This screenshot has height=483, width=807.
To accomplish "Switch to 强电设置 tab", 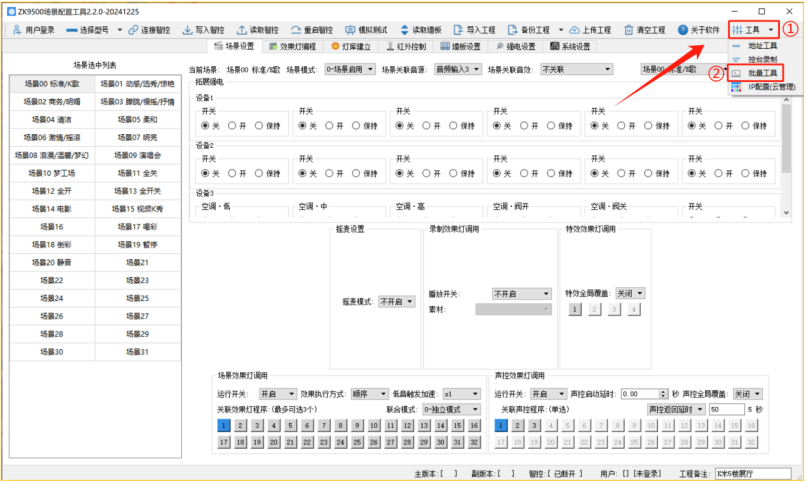I will click(516, 46).
